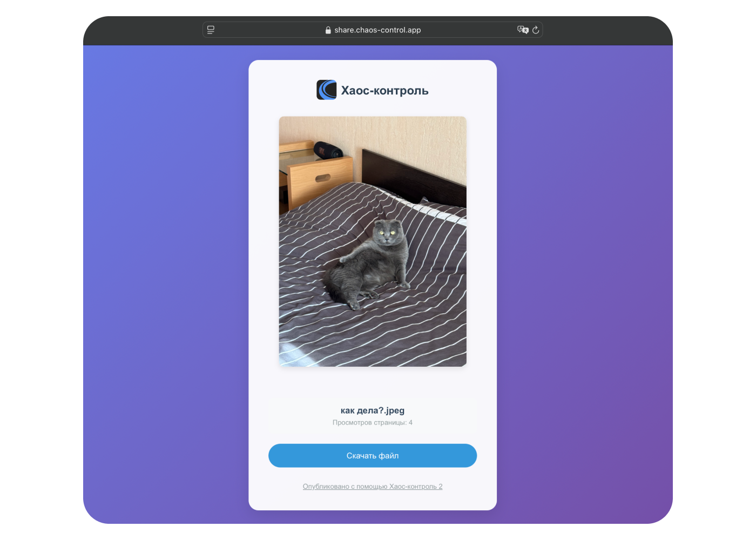756x540 pixels.
Task: Reload the page with the refresh icon
Action: [x=536, y=30]
